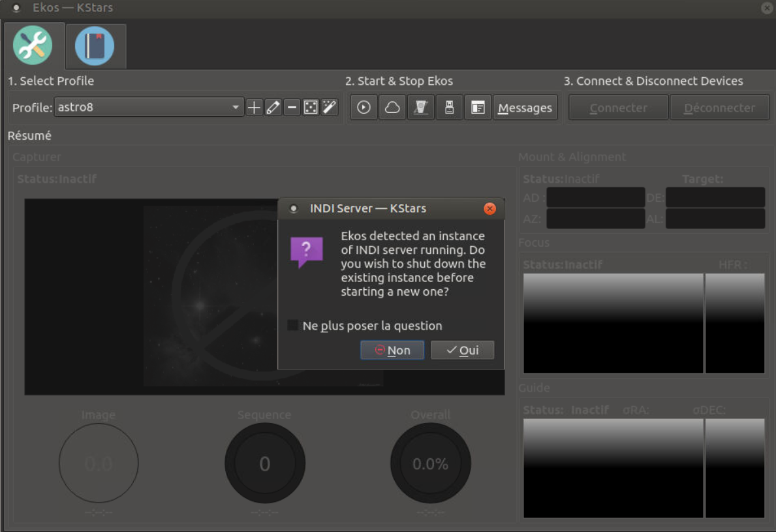This screenshot has width=776, height=532.
Task: Click the purple question mark icon
Action: 306,251
